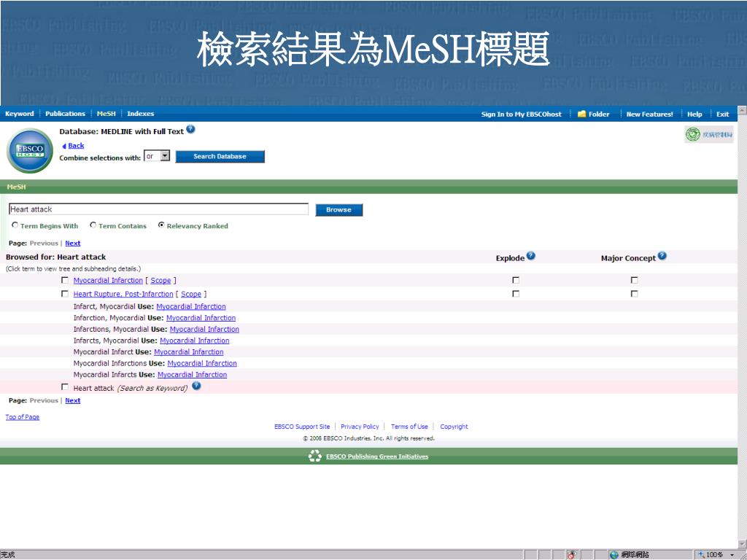Click the vertical scrollbar up arrow

(742, 112)
